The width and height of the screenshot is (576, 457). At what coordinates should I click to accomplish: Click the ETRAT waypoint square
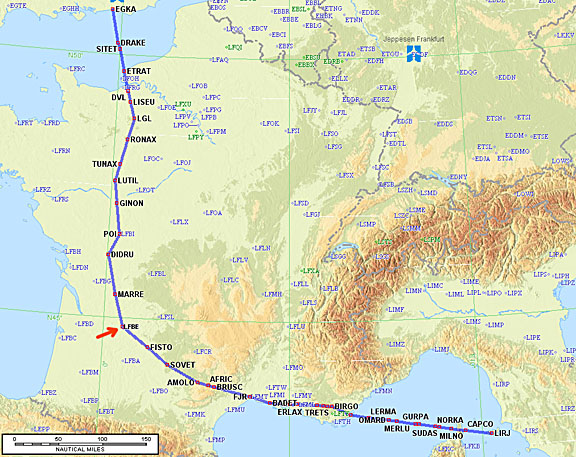pyautogui.click(x=124, y=71)
